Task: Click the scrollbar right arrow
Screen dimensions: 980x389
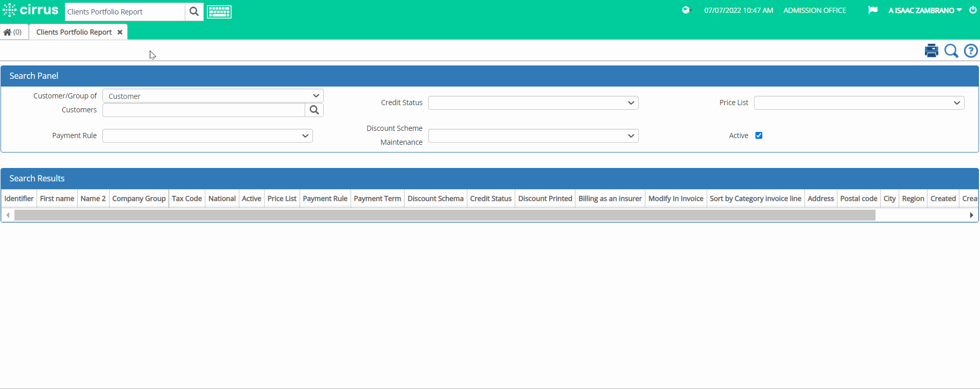Action: pyautogui.click(x=971, y=215)
